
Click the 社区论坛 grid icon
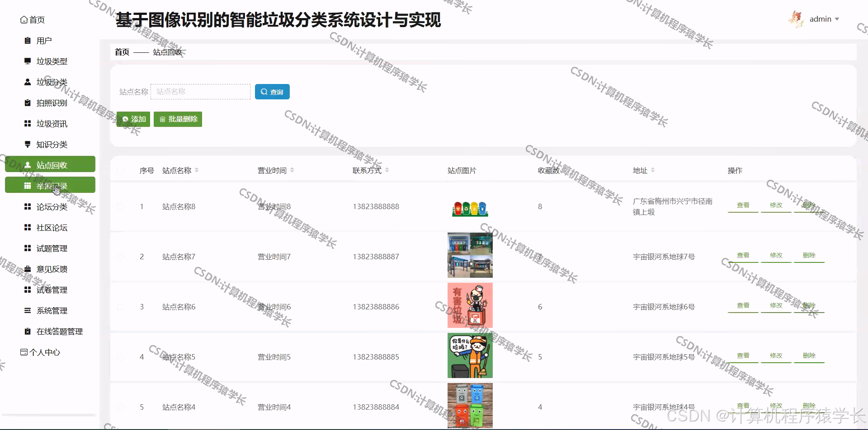tap(28, 227)
